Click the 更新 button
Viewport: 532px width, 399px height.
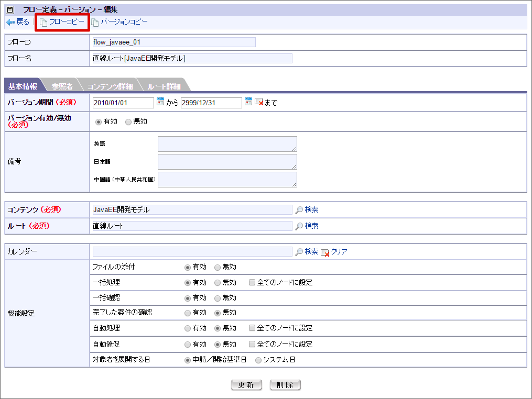point(246,385)
